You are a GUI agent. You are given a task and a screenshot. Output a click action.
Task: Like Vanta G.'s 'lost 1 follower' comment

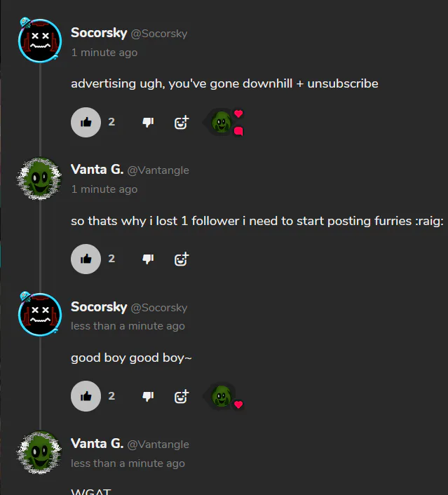point(86,259)
